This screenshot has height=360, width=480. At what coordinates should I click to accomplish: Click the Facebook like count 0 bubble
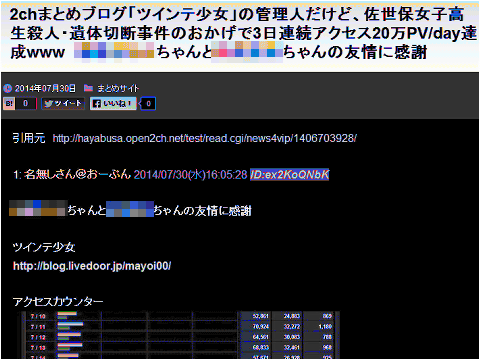(148, 104)
